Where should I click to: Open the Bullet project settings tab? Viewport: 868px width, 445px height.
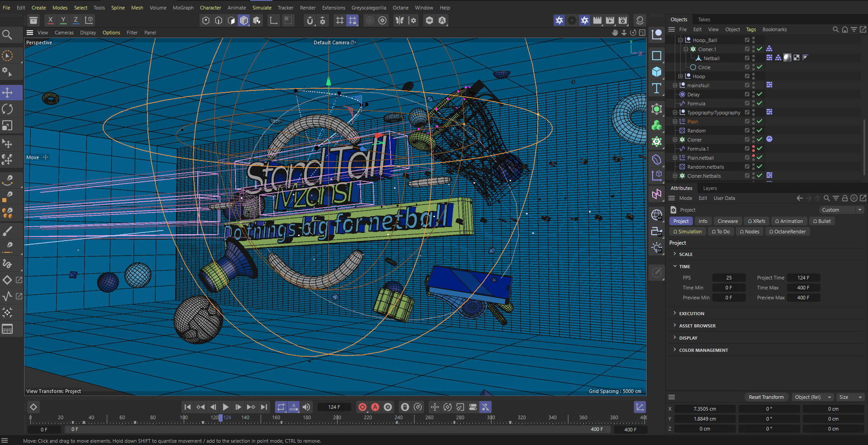(x=822, y=221)
